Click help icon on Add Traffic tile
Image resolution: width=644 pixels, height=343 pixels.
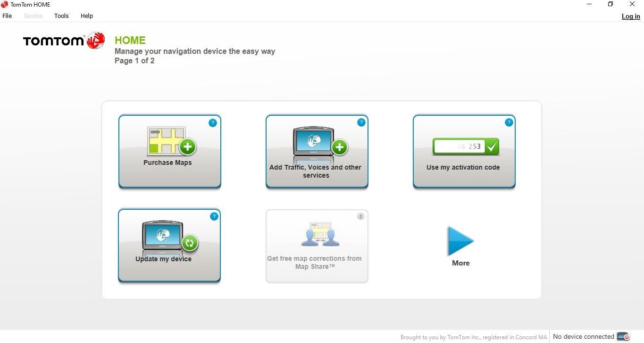pos(361,122)
